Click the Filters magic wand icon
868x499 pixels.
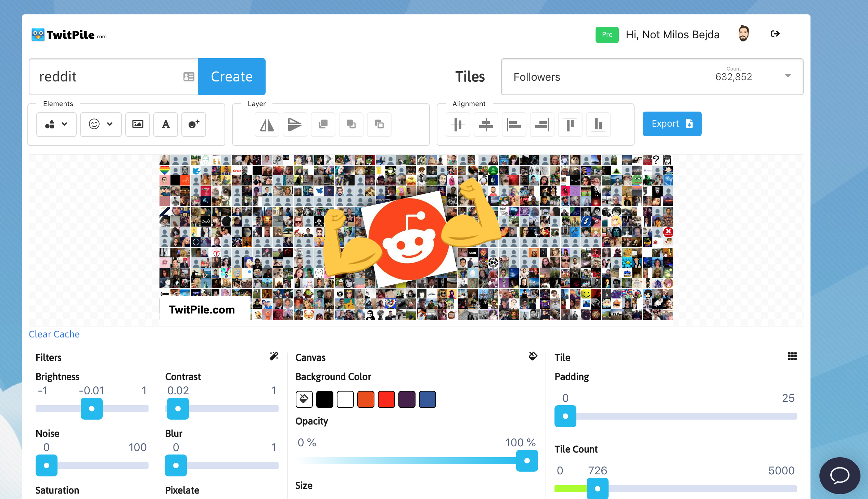coord(274,356)
